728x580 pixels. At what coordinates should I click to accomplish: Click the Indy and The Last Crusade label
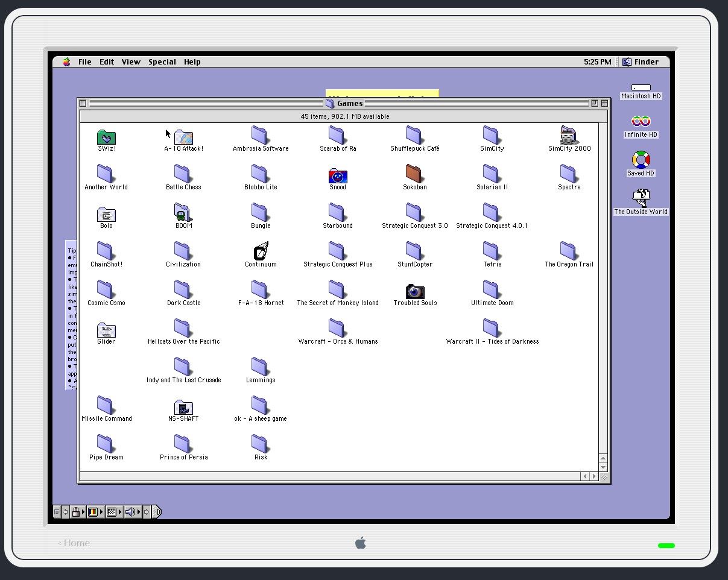183,380
